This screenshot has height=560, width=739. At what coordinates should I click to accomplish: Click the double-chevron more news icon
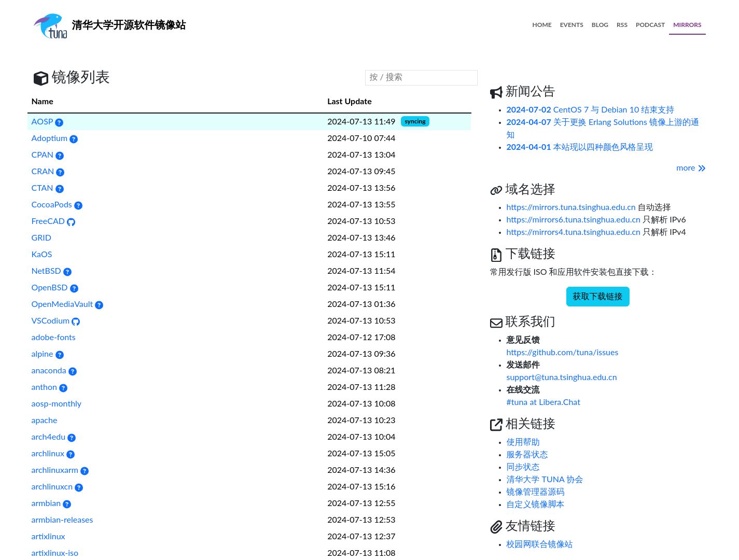(x=702, y=169)
